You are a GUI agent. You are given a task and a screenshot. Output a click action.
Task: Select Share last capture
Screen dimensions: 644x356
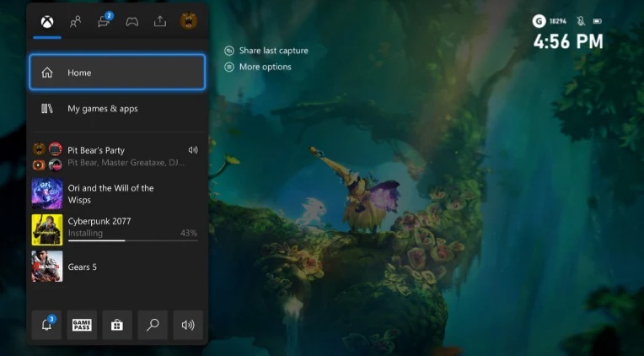(x=273, y=51)
